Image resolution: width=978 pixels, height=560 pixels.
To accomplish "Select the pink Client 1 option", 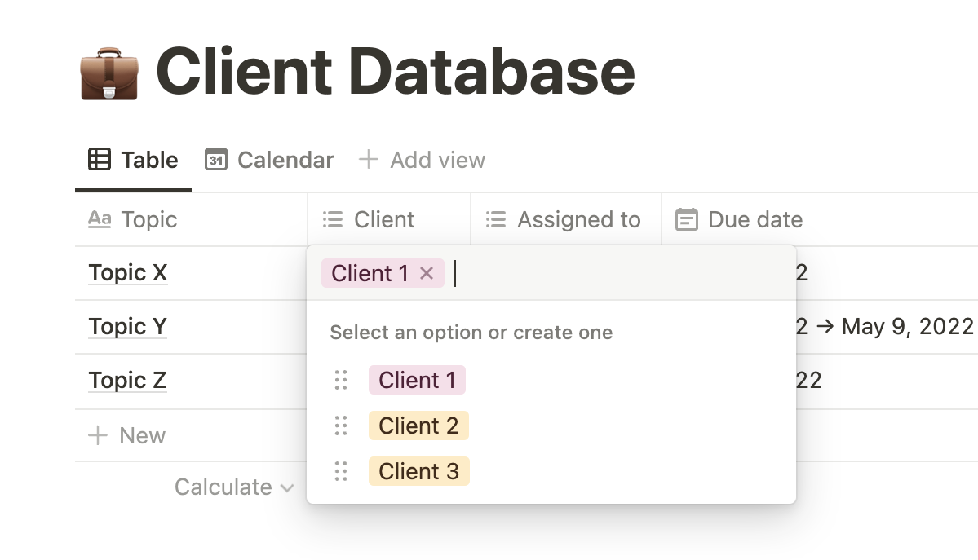I will click(417, 380).
